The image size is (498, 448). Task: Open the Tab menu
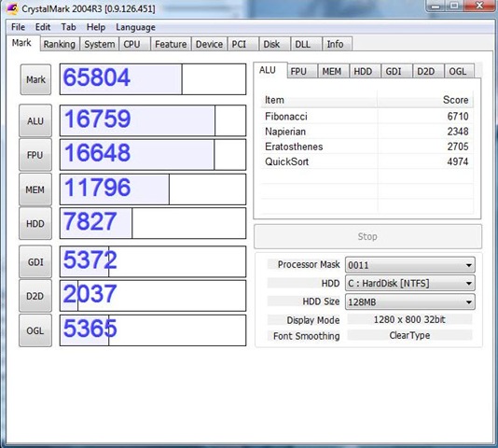pyautogui.click(x=69, y=27)
